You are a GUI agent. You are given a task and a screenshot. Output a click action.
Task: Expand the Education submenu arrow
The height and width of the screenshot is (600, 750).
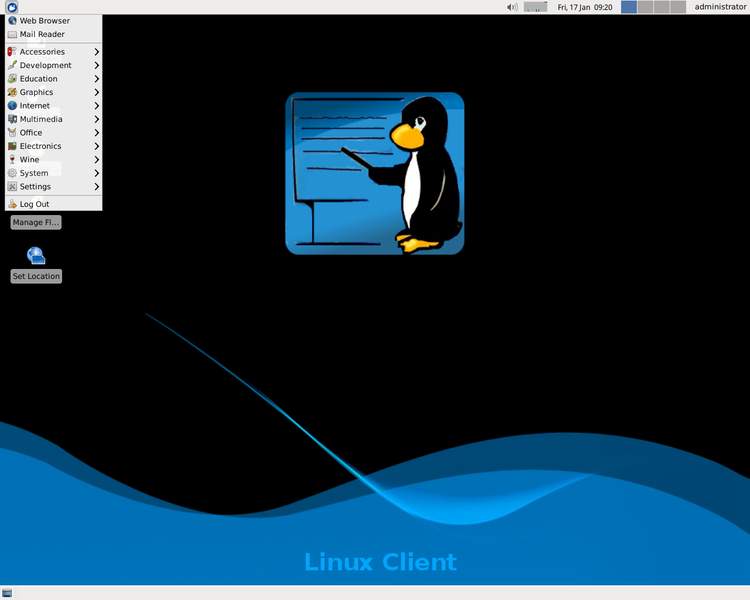coord(97,78)
